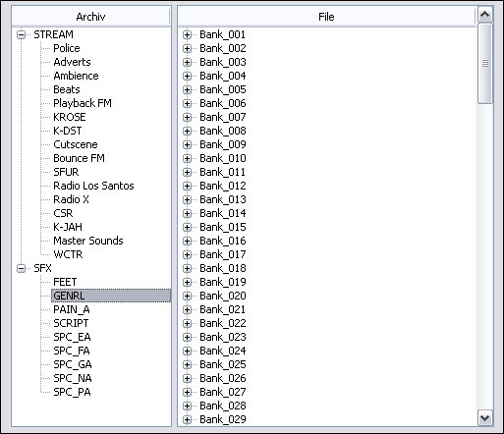Open the Playback FM archive
This screenshot has height=434, width=504.
coord(83,103)
